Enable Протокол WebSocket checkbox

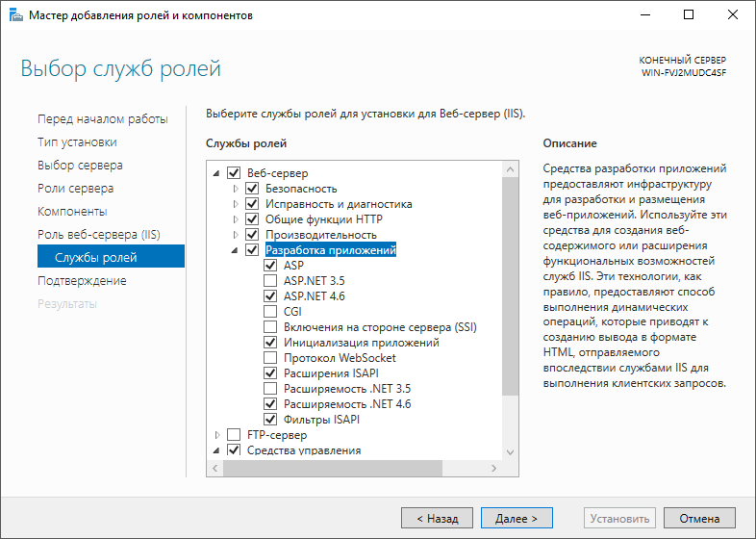point(270,358)
